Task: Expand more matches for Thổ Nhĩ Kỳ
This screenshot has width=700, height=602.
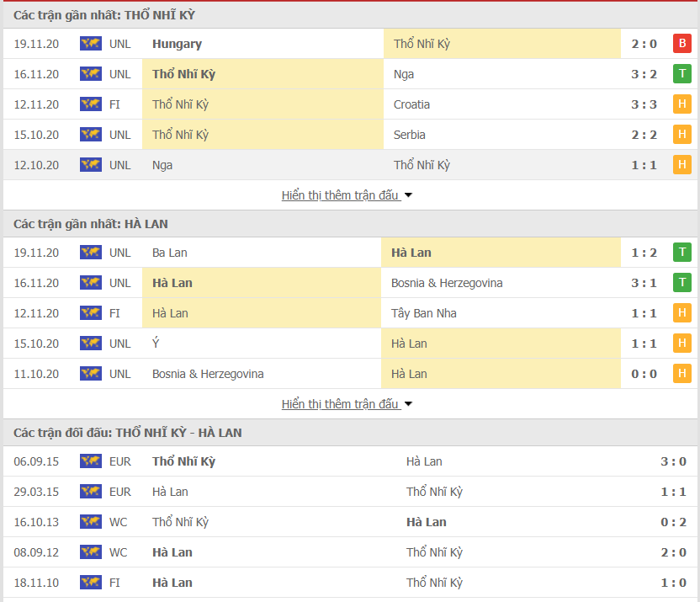Action: coord(340,195)
